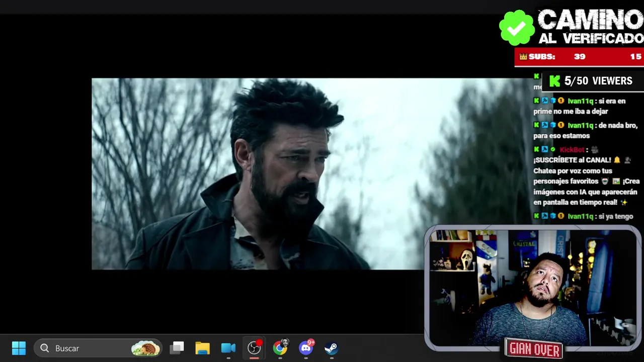The height and width of the screenshot is (362, 644).
Task: Click the crown icon beside SUBS
Action: pyautogui.click(x=523, y=57)
